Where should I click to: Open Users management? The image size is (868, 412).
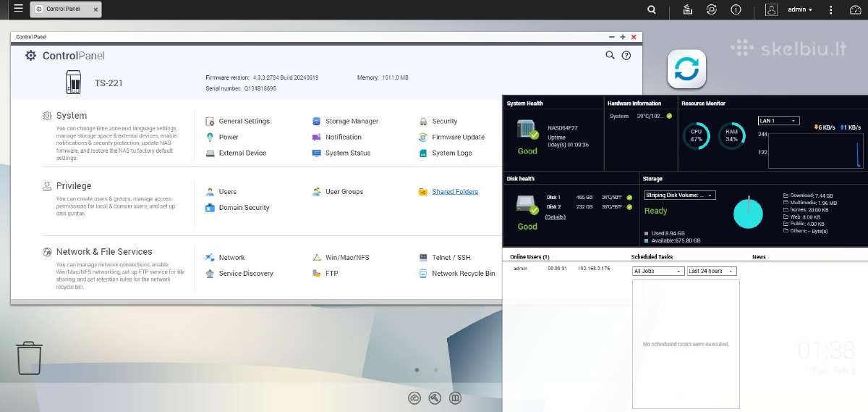(x=221, y=192)
